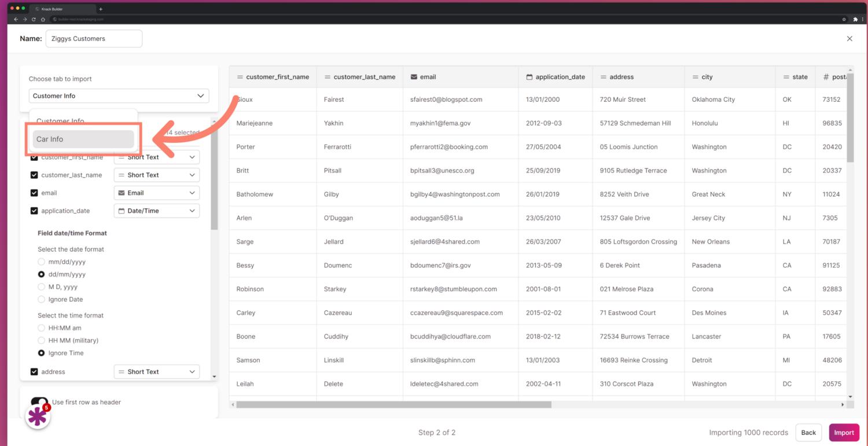Click the text-type icon beside state column header
This screenshot has width=868, height=446.
click(786, 77)
